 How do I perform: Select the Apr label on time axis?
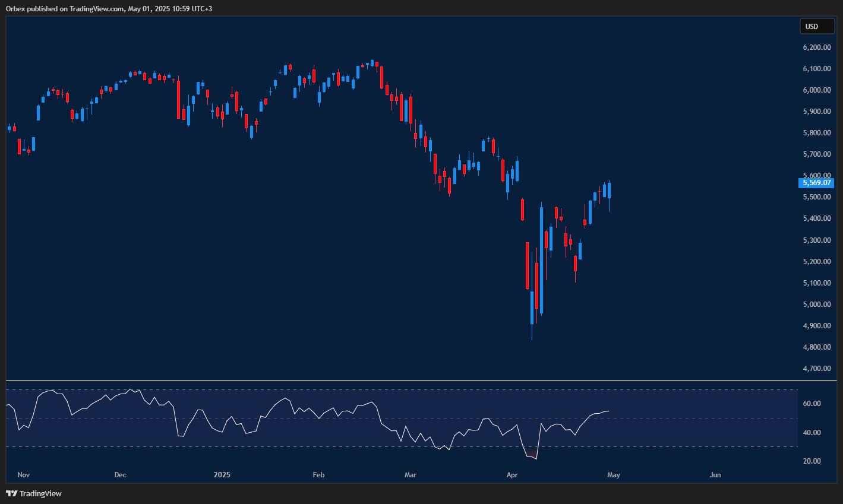[512, 475]
